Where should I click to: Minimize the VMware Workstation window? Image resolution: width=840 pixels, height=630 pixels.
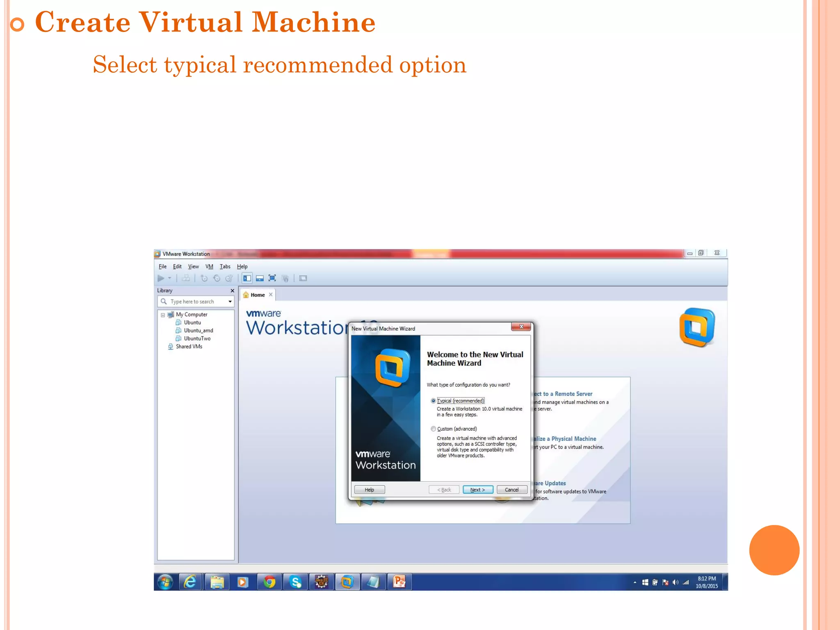pos(690,253)
